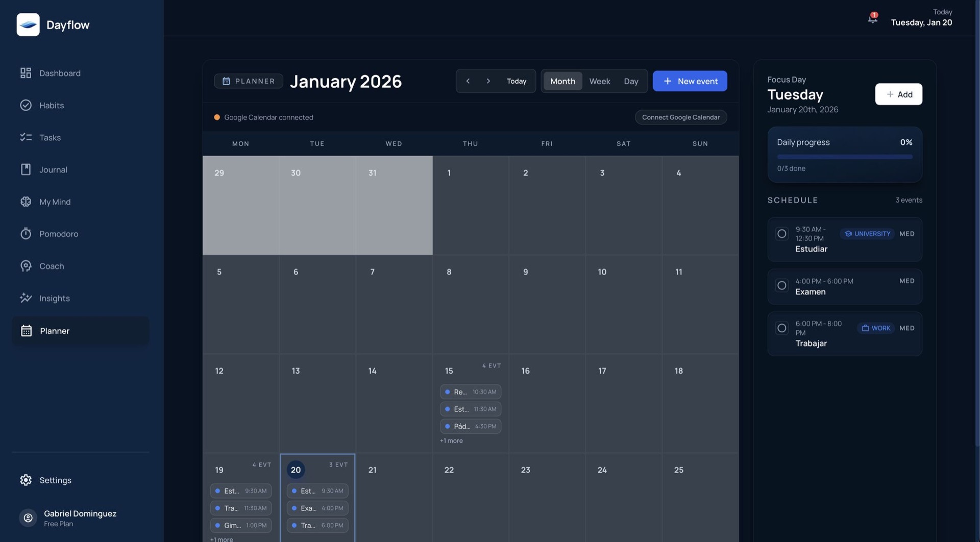This screenshot has width=980, height=542.
Task: Open My Mind from the sidebar
Action: point(81,202)
